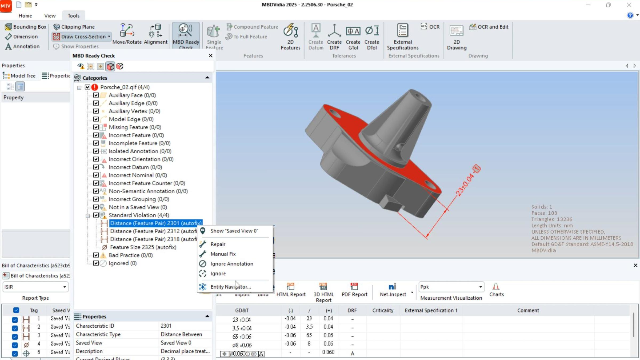The image size is (640, 360).
Task: Launch the 2D Features tool
Action: tap(290, 36)
